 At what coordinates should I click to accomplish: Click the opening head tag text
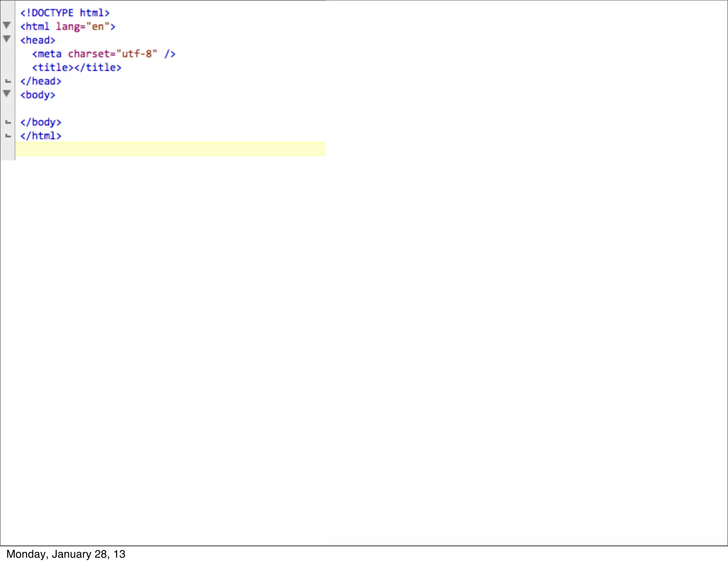38,40
